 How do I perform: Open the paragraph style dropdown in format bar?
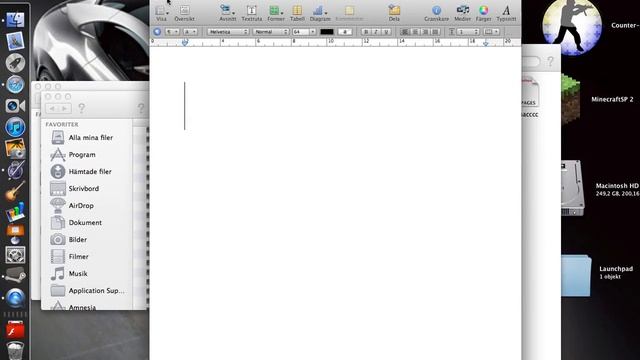[172, 32]
